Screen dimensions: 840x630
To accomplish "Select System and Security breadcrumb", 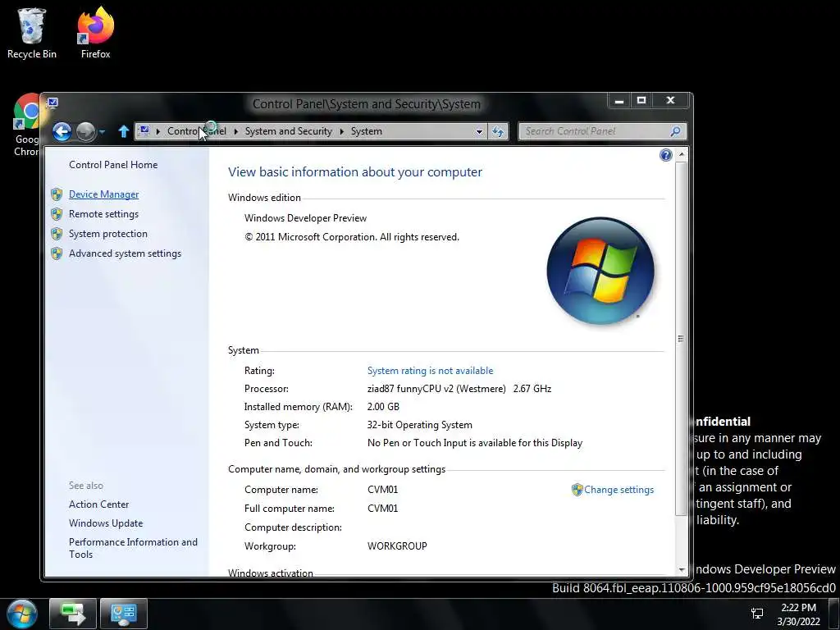I will [288, 131].
